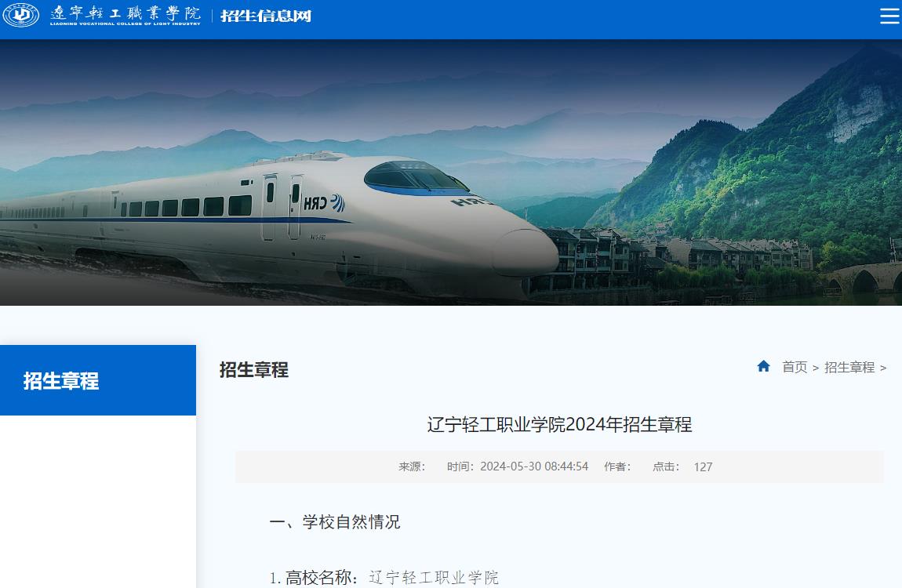
Task: Click the 点击 count 127
Action: click(703, 466)
